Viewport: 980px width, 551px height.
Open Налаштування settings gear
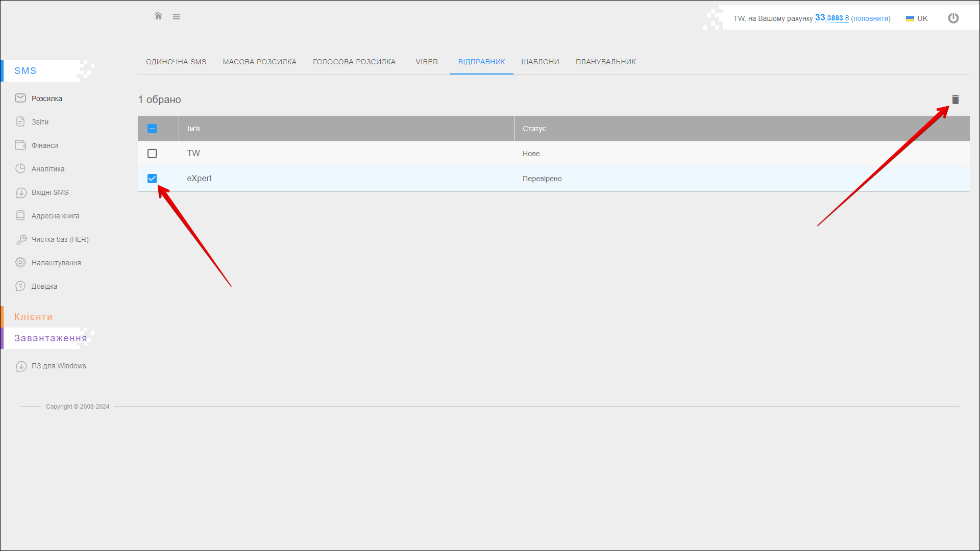pos(56,263)
